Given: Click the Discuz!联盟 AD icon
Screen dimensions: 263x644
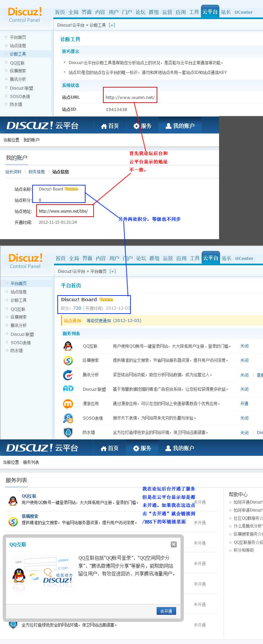Looking at the screenshot, I should (x=68, y=389).
